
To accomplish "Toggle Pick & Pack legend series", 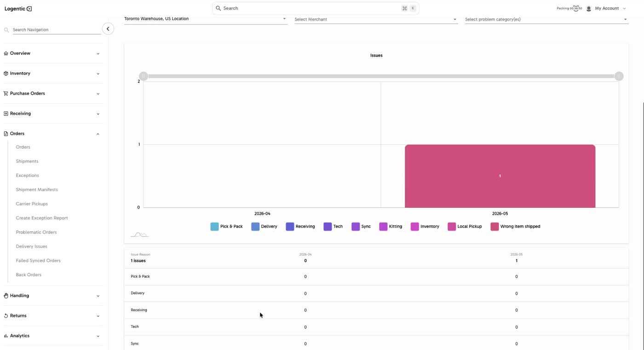I will click(x=226, y=227).
